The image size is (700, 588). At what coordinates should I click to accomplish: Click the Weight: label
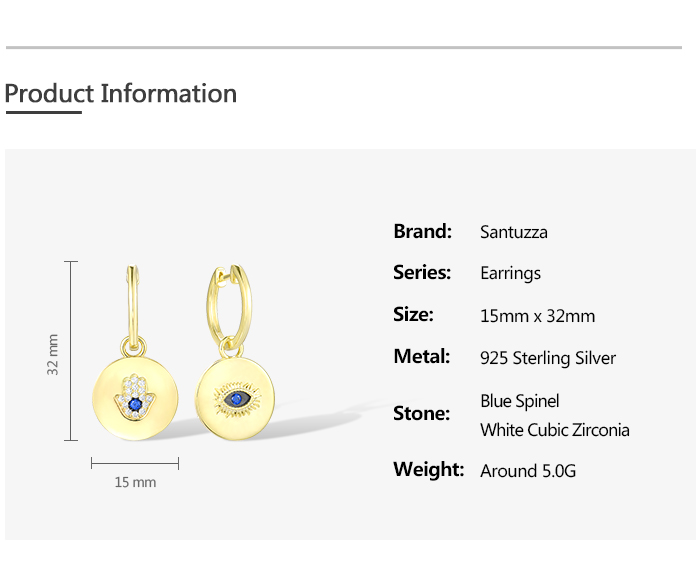(428, 469)
